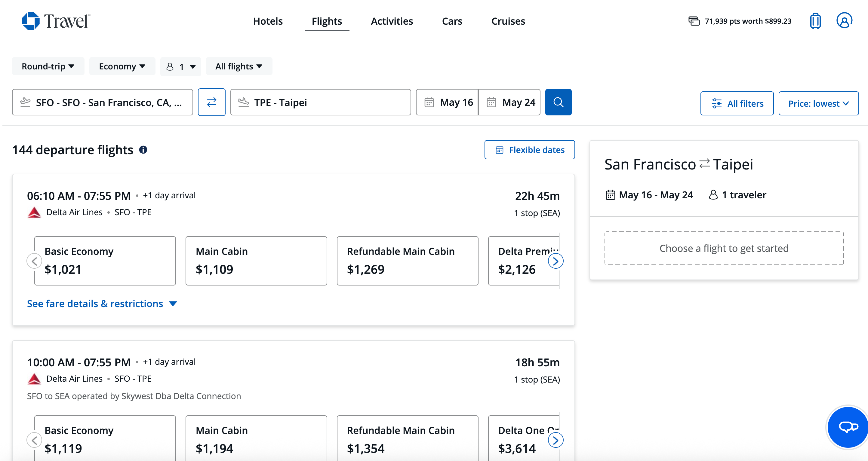Open the account profile icon
Image resolution: width=868 pixels, height=461 pixels.
point(844,21)
